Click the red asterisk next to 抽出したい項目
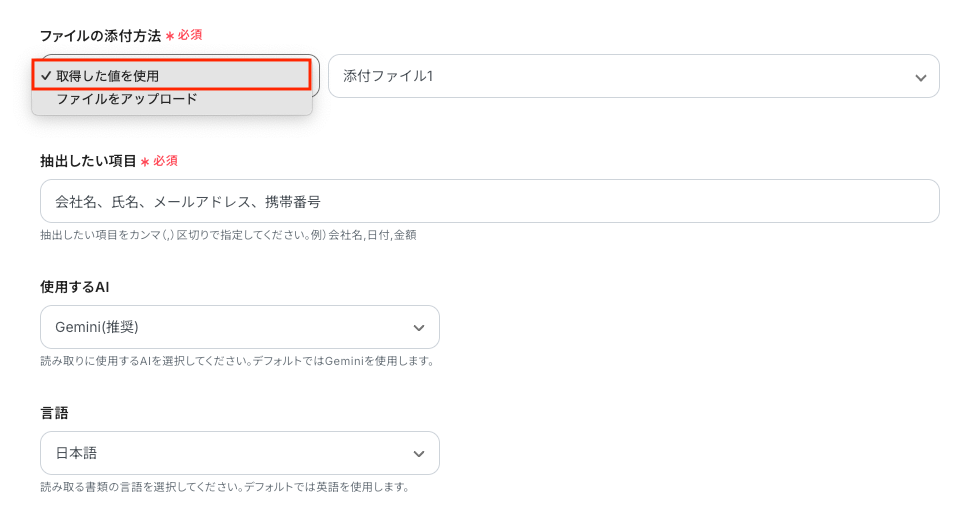The height and width of the screenshot is (525, 973). point(145,162)
